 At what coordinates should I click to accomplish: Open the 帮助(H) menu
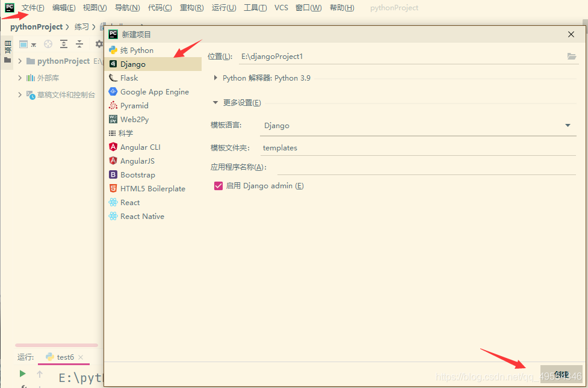[342, 7]
